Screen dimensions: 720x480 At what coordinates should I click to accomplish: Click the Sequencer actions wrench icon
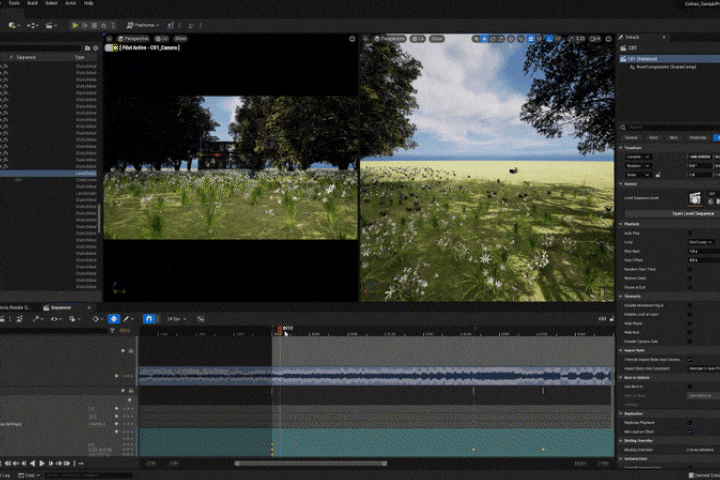38,319
